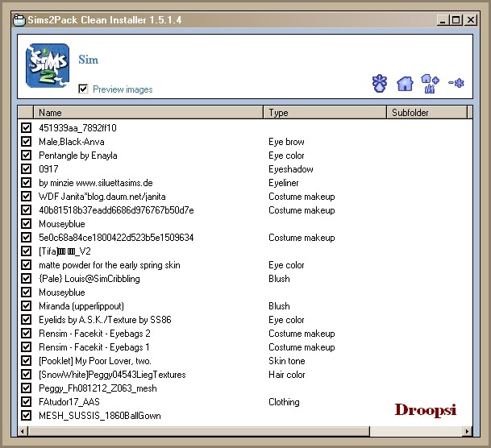Toggle the Preview images checkbox
491x448 pixels.
pyautogui.click(x=83, y=89)
